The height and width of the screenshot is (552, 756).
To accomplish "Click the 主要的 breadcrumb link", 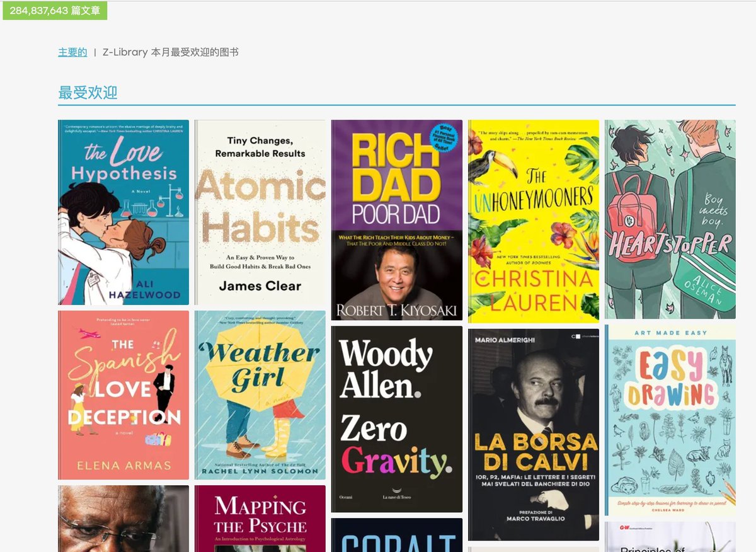I will (72, 52).
